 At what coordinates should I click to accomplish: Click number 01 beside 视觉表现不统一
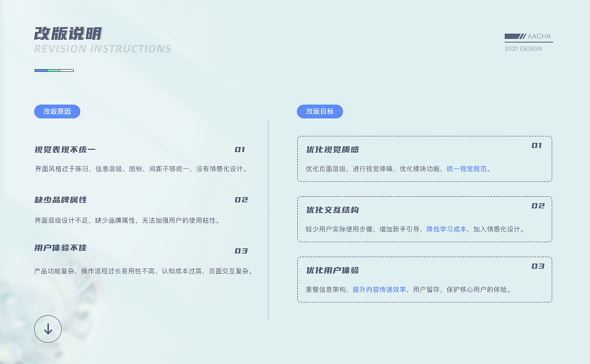(x=240, y=150)
